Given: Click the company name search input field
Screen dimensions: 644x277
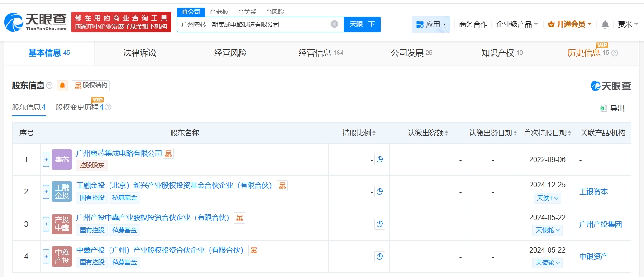Looking at the screenshot, I should pyautogui.click(x=253, y=24).
